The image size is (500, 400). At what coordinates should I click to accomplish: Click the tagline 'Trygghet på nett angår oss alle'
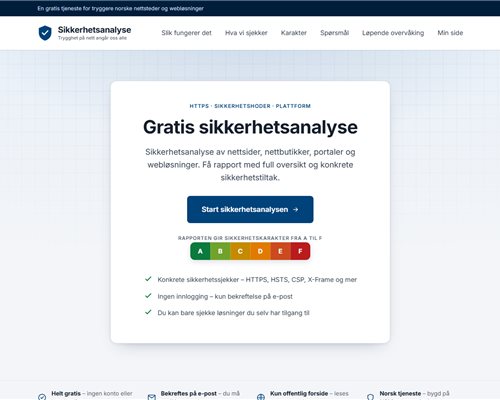(x=92, y=38)
